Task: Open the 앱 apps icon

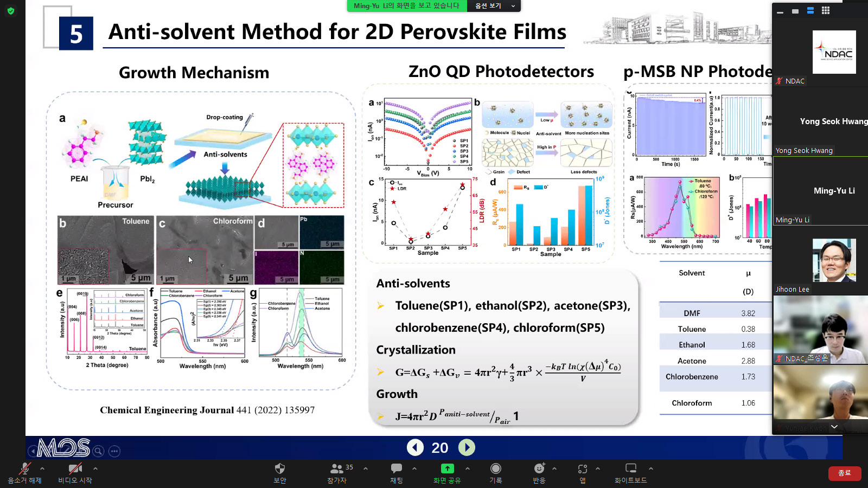Action: tap(583, 468)
